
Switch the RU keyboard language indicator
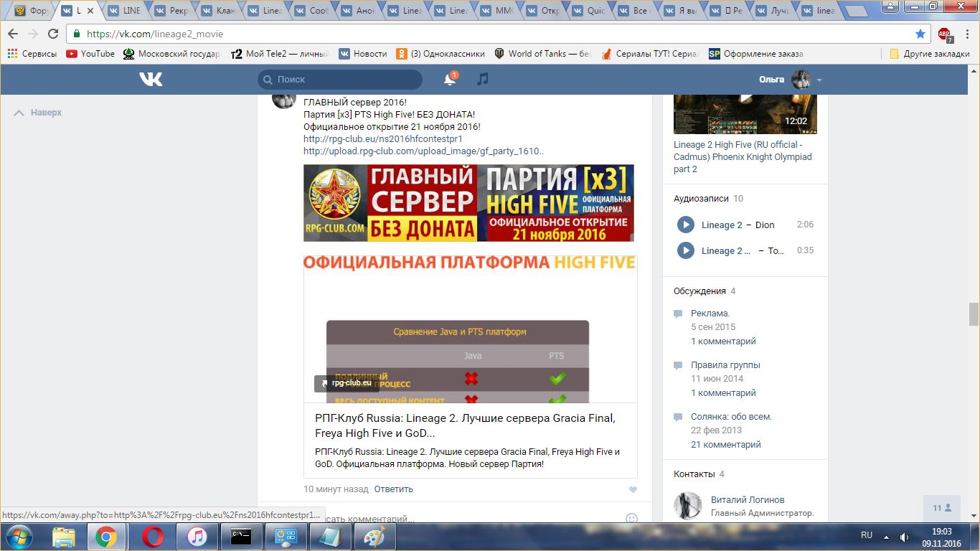tap(867, 535)
